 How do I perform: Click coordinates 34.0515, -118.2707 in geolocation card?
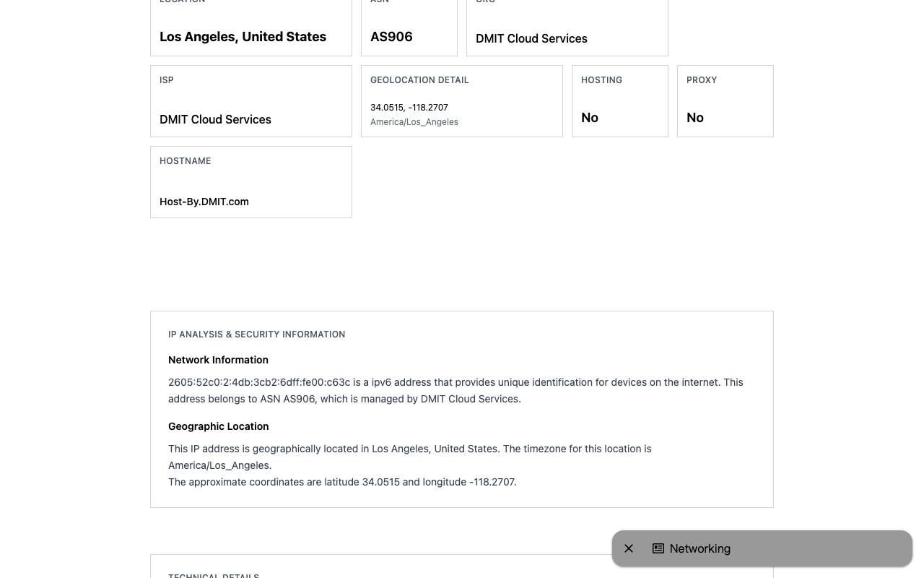[409, 107]
